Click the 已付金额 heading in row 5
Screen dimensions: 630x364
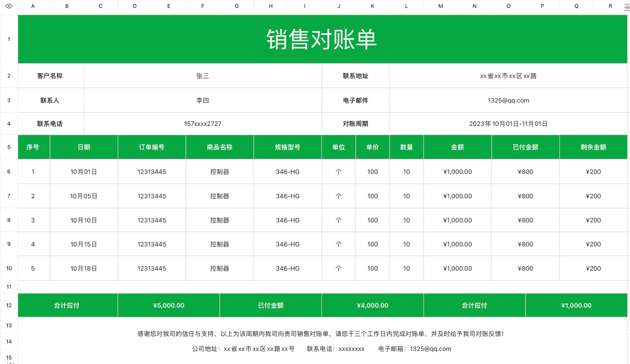[x=526, y=147]
